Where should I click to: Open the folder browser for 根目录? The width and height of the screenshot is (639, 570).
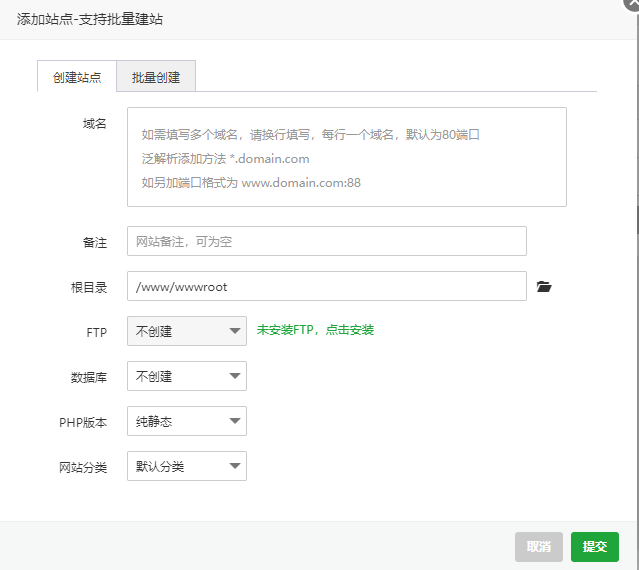544,287
